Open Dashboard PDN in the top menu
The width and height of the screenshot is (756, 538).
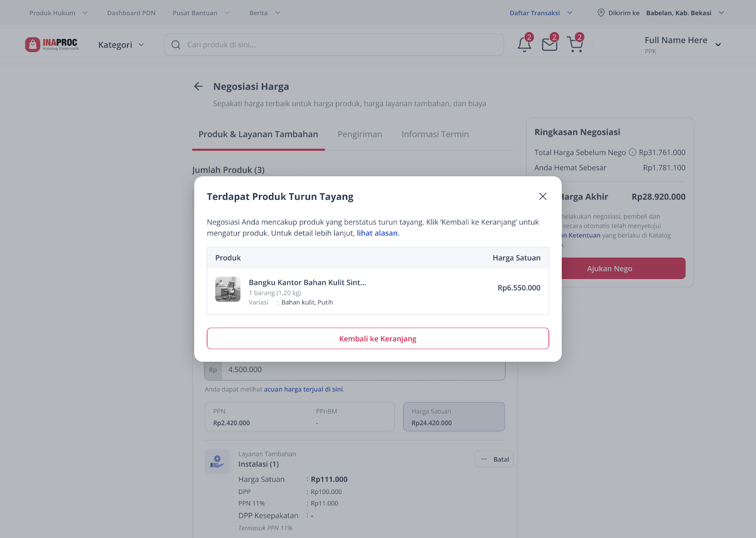click(131, 13)
